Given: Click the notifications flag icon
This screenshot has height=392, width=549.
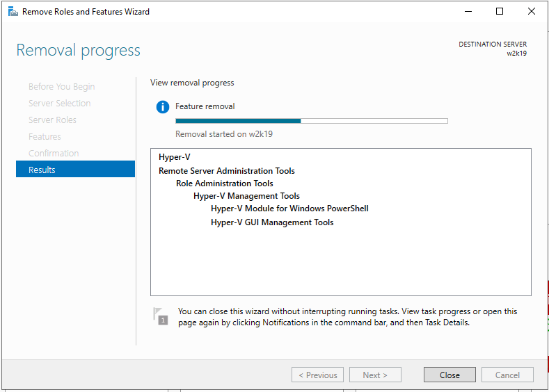Looking at the screenshot, I should (160, 316).
